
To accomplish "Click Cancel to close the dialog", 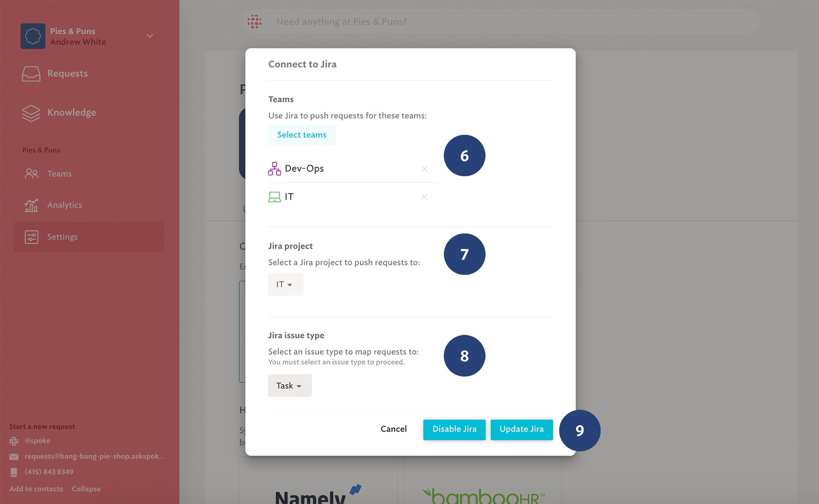I will [393, 429].
